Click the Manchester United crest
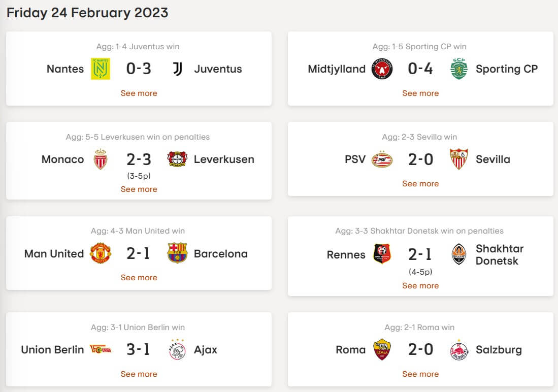Screen dimensions: 558x392 101,253
